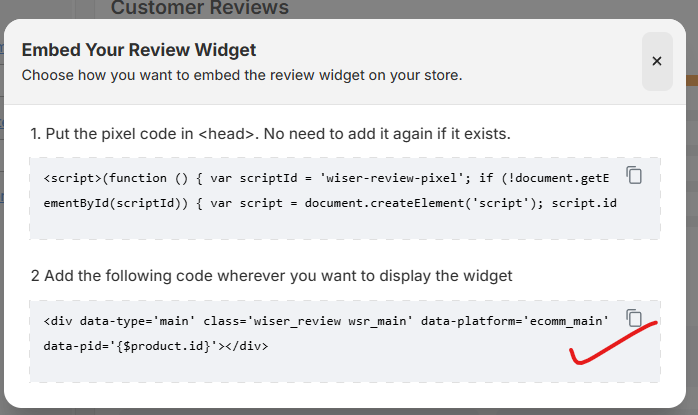Screen dimensions: 698x415
Task: Click the 'Choose how you want to embed' subtitle
Action: 242,75
